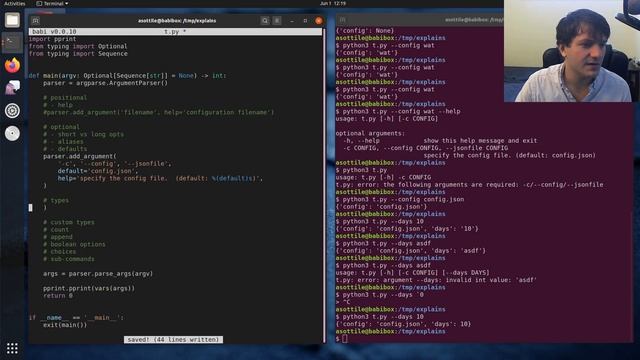The height and width of the screenshot is (360, 640).
Task: Open the round gear-like app in the dock
Action: 12,111
